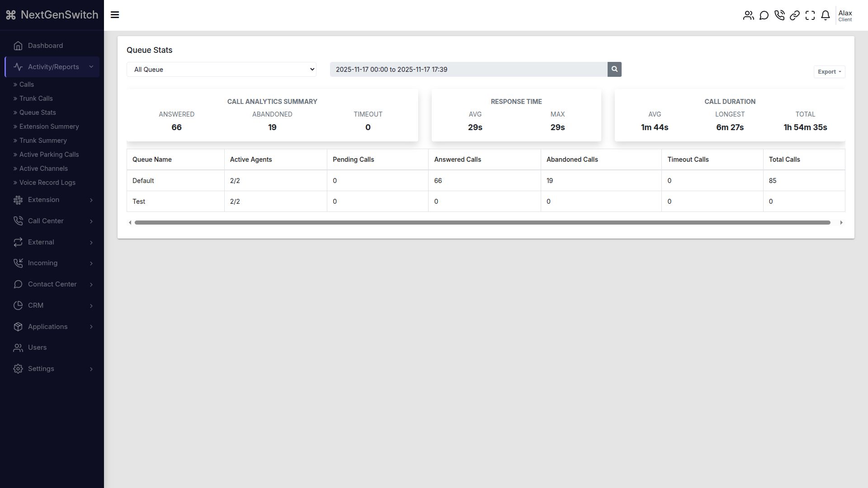868x488 pixels.
Task: Click the phone call icon in header
Action: [x=779, y=15]
